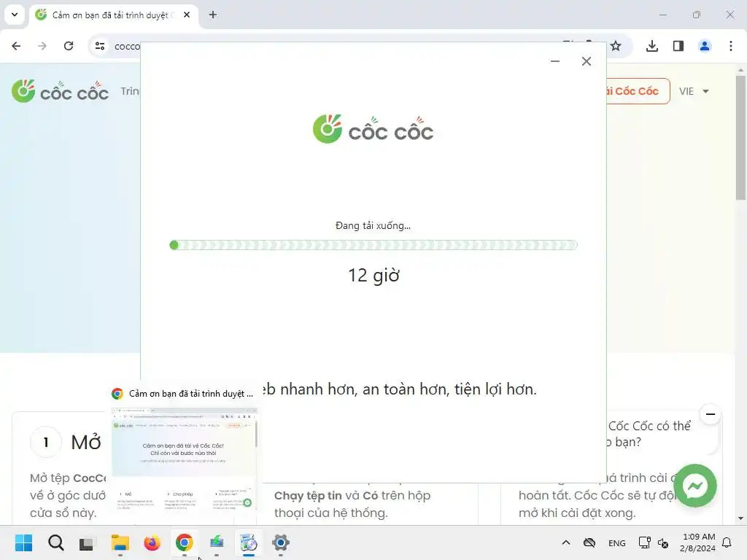Open Messenger chat bubble

695,486
